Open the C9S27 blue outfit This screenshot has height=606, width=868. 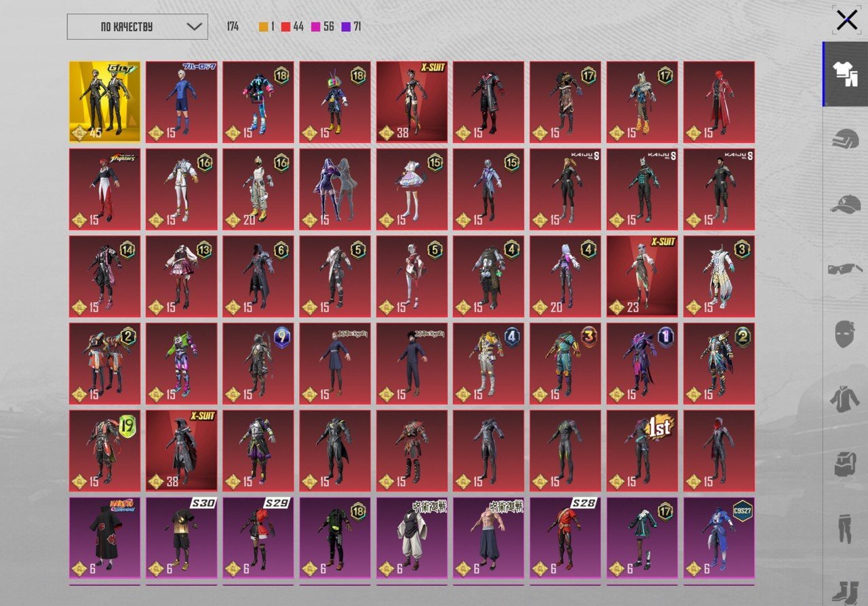tap(718, 538)
